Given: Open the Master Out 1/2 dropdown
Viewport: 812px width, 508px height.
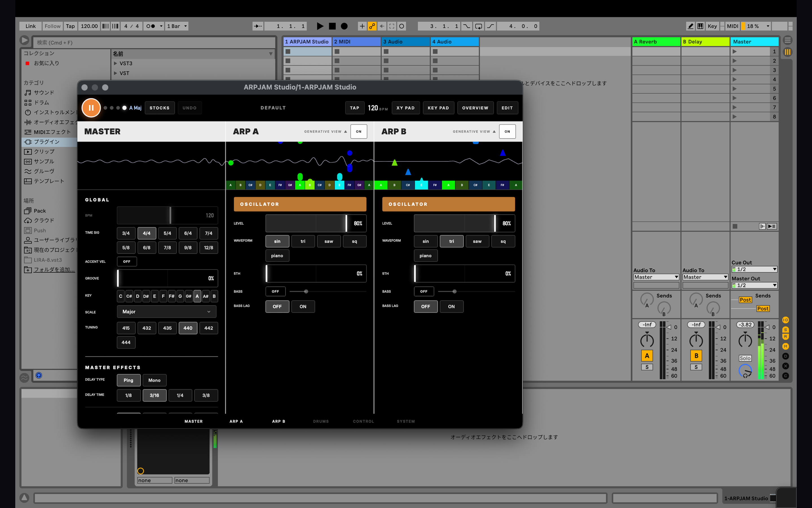Looking at the screenshot, I should coord(754,285).
